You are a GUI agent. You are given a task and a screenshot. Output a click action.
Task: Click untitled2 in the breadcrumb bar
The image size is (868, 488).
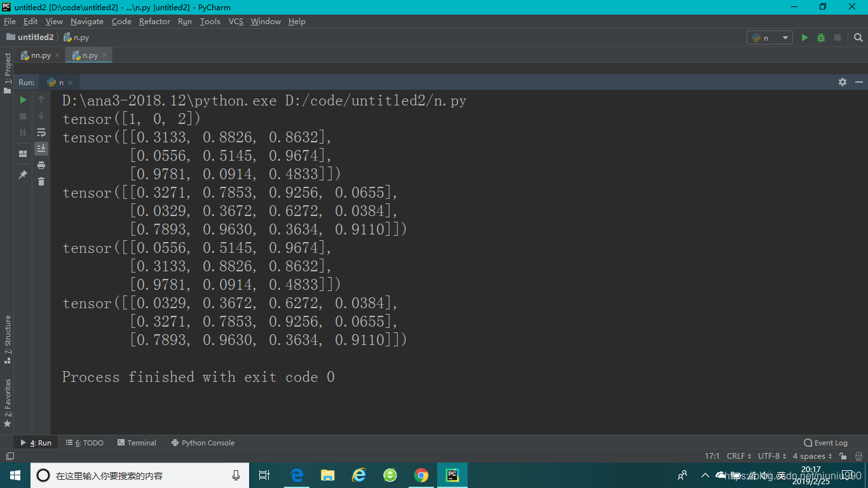[x=30, y=37]
